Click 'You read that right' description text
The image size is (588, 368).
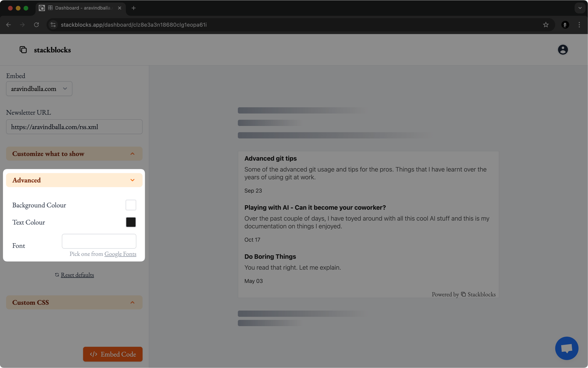293,268
